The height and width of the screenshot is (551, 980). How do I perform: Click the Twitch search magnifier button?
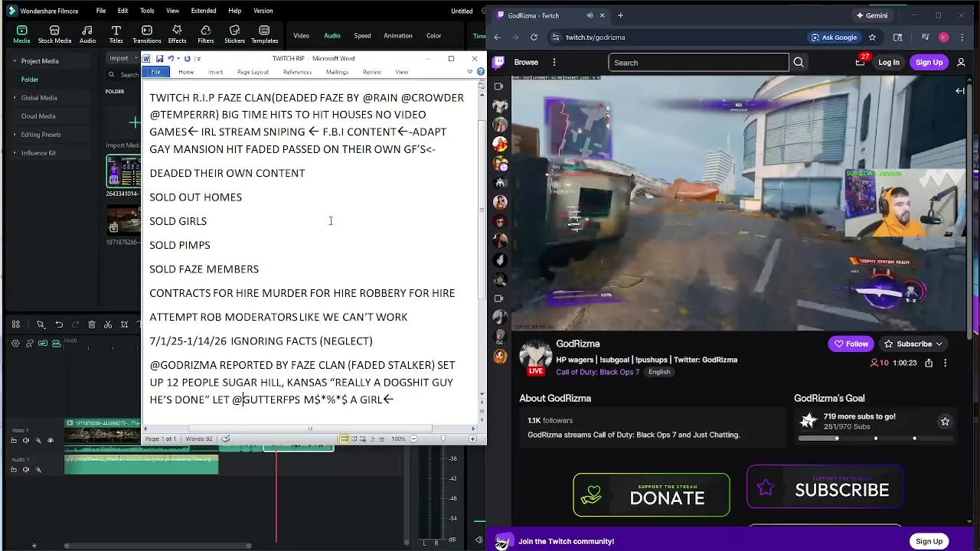[x=799, y=62]
